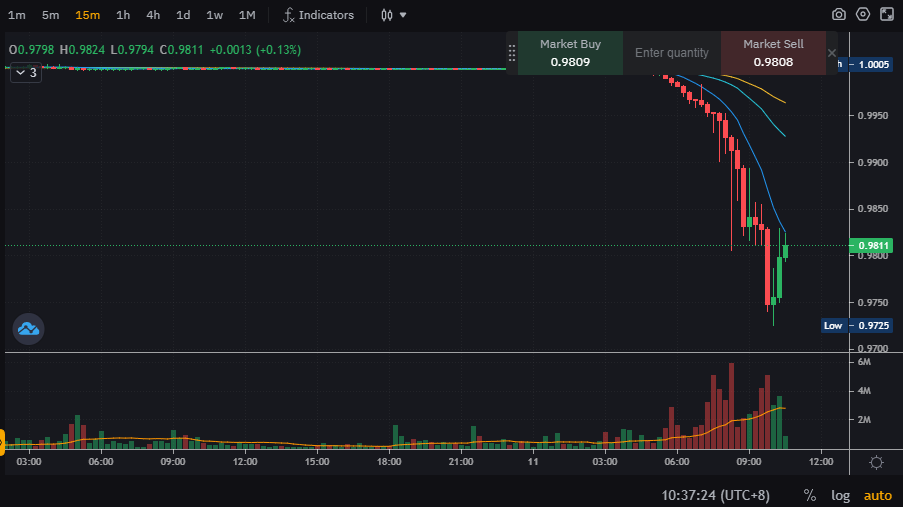
Task: Click the Low 0.9725 price label
Action: (x=856, y=326)
